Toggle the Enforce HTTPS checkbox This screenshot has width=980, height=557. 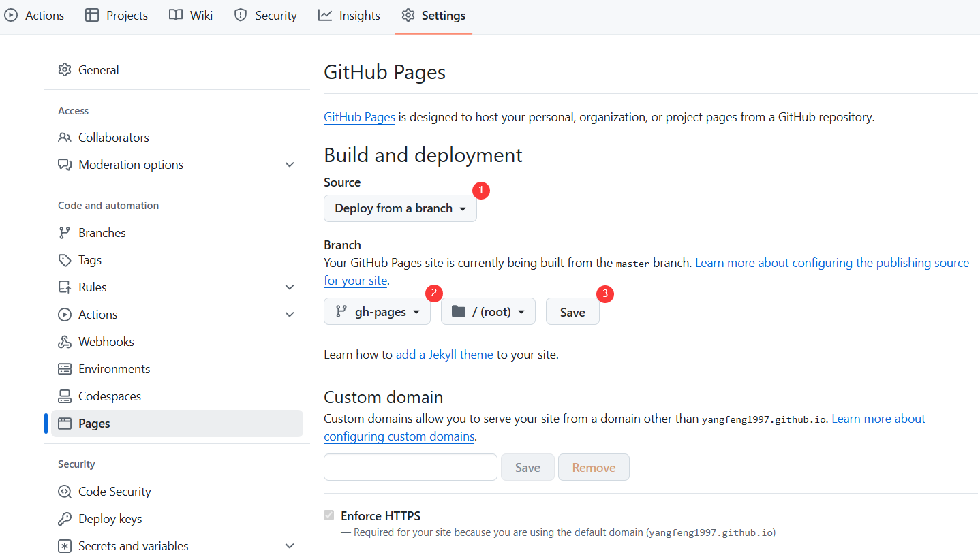pyautogui.click(x=329, y=515)
